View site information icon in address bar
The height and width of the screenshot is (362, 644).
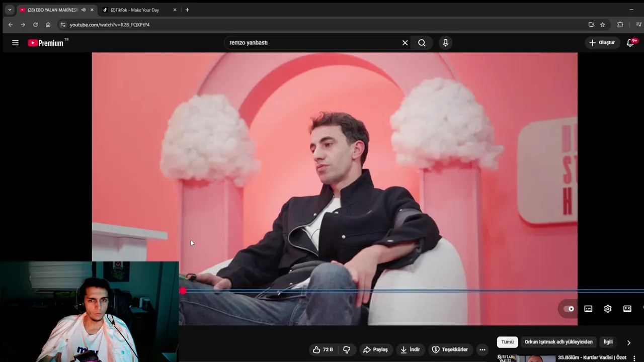62,25
